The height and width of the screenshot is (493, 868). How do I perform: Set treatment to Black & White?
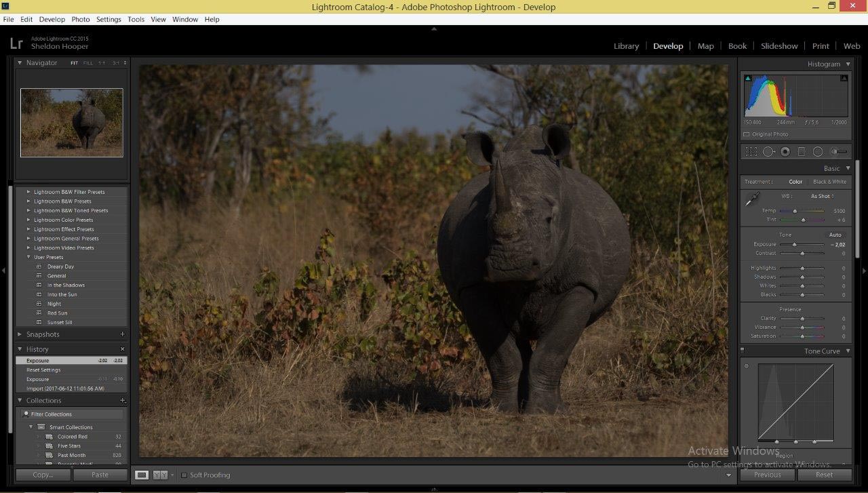click(x=829, y=182)
